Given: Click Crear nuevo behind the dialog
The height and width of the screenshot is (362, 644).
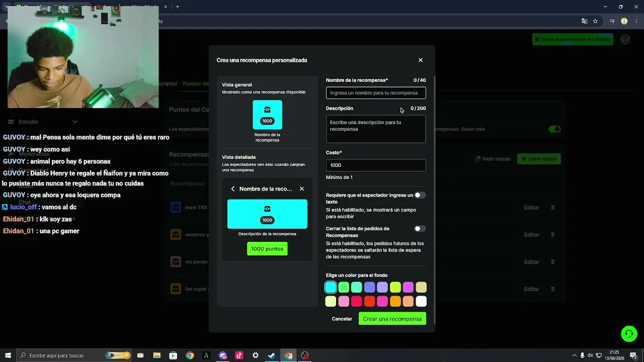Looking at the screenshot, I should tap(539, 159).
